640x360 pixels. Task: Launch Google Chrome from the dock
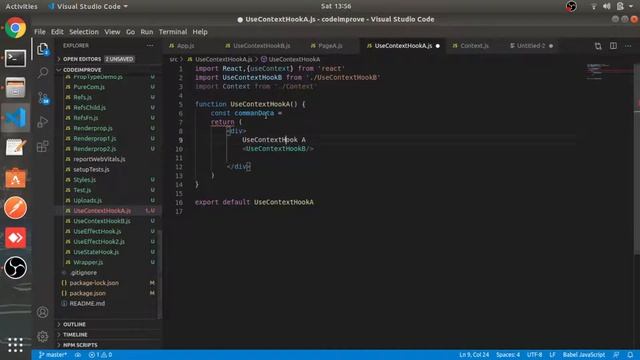tap(16, 28)
